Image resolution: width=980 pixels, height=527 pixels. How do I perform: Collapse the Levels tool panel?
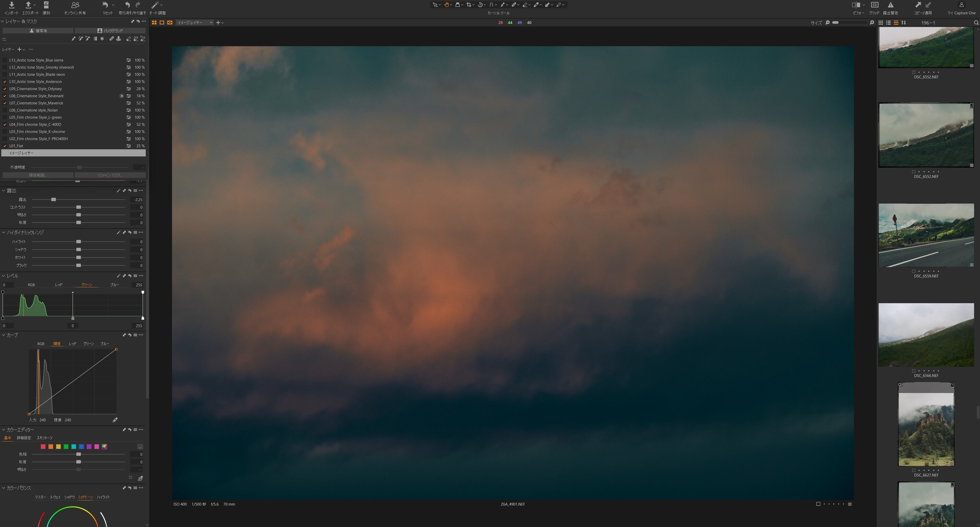[3, 276]
